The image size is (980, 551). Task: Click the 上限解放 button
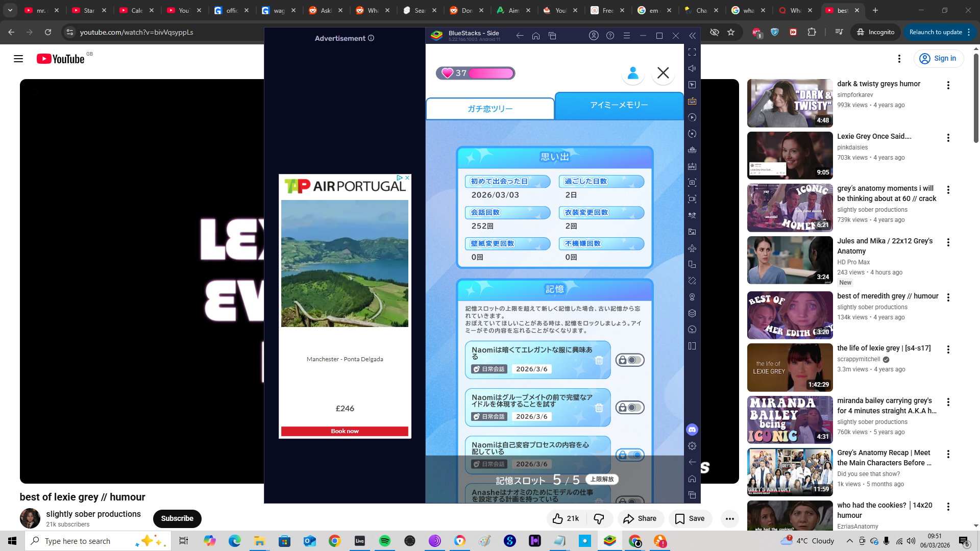coord(602,480)
